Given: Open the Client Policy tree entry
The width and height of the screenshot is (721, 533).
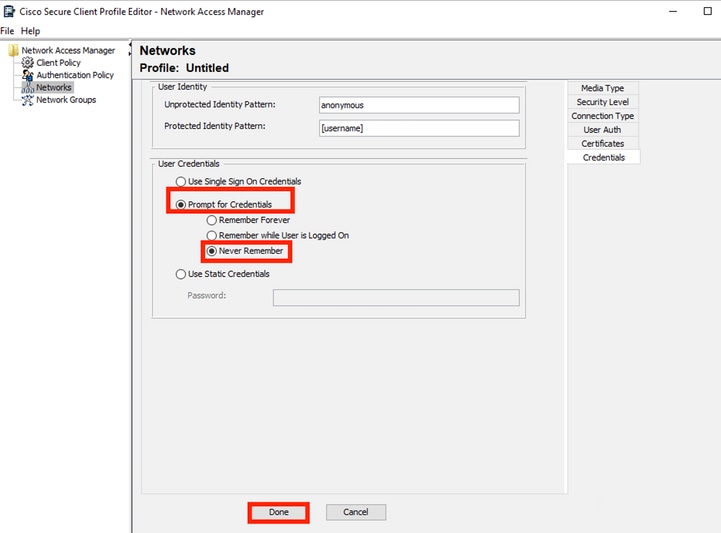Looking at the screenshot, I should (58, 63).
